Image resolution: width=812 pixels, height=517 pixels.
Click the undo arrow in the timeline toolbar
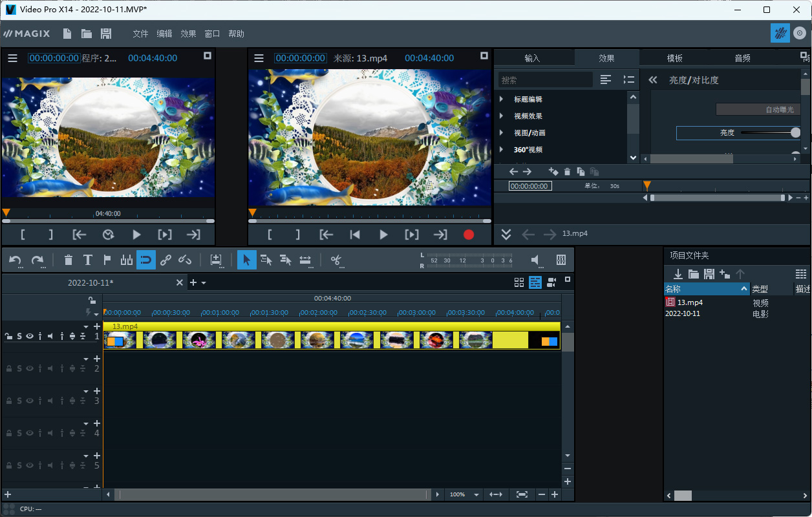coord(16,260)
